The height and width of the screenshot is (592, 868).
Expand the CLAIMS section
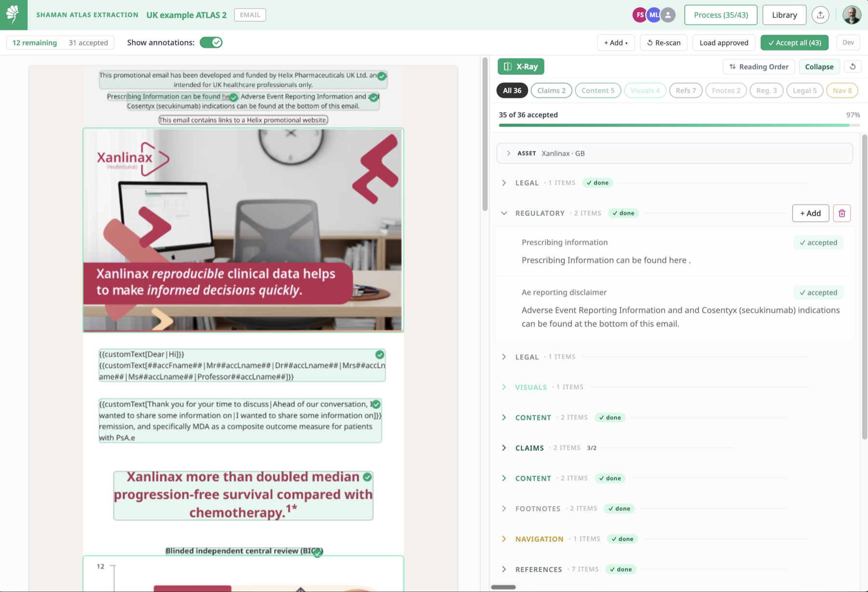point(504,448)
